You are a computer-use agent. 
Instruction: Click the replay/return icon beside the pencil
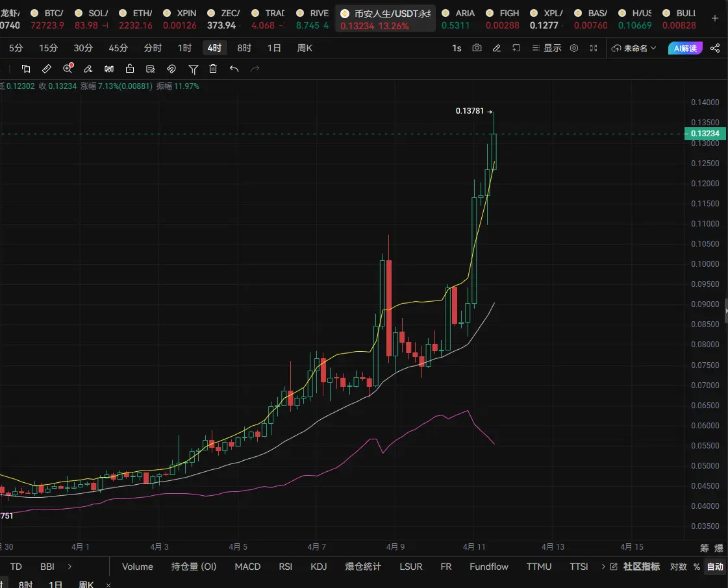516,48
